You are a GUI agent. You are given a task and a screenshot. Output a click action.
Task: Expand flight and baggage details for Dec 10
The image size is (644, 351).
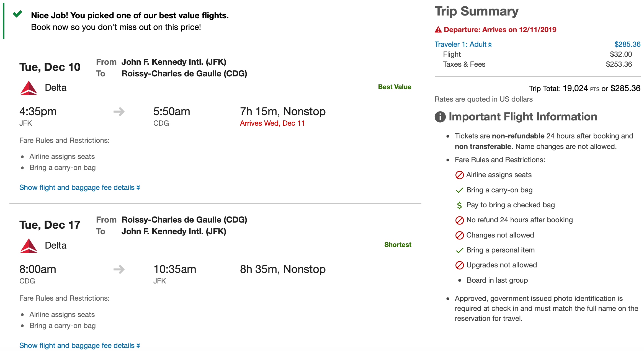click(x=79, y=188)
